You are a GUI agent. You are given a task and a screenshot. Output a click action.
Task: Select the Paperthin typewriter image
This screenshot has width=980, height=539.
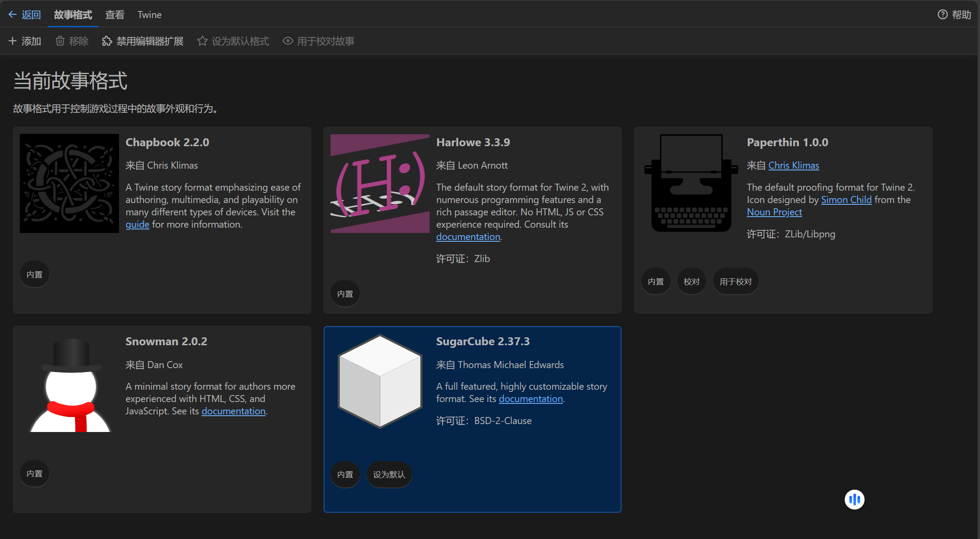pos(690,183)
